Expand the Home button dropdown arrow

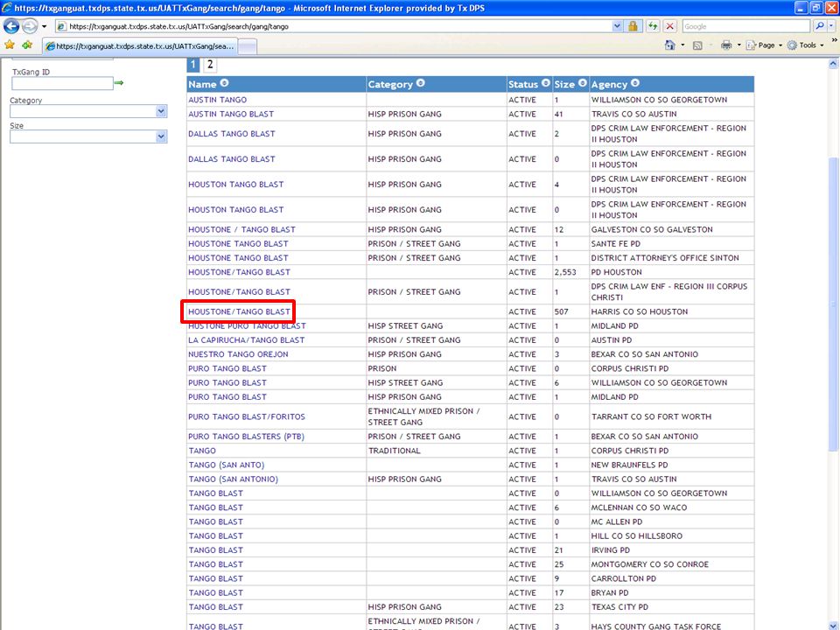click(682, 45)
